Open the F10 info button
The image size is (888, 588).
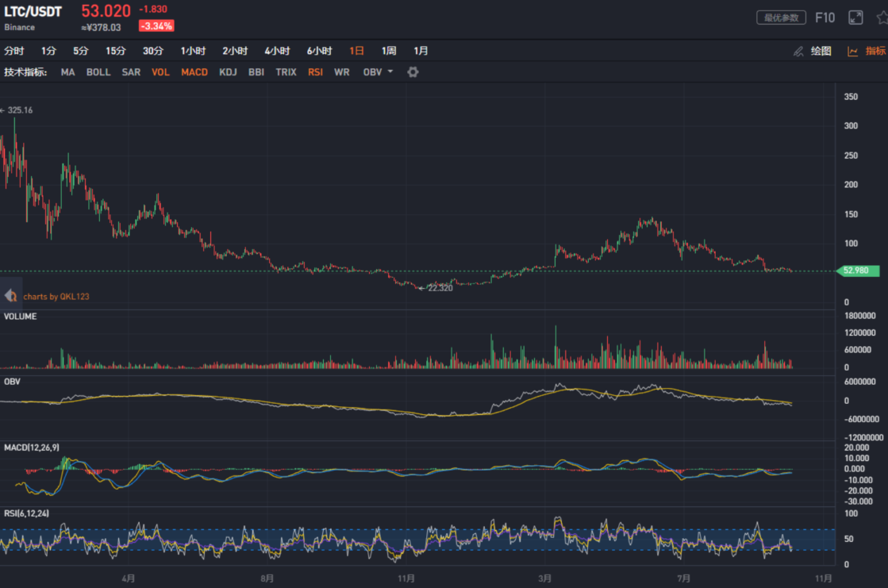point(825,17)
